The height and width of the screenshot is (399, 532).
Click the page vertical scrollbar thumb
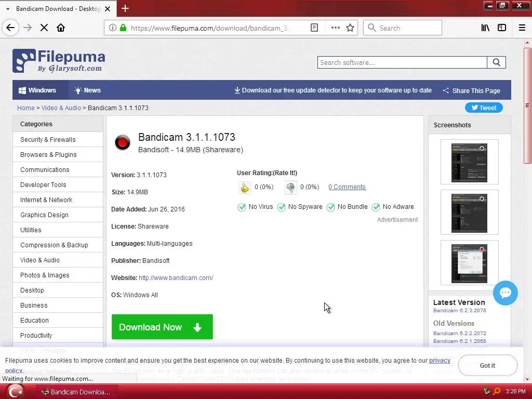[527, 106]
